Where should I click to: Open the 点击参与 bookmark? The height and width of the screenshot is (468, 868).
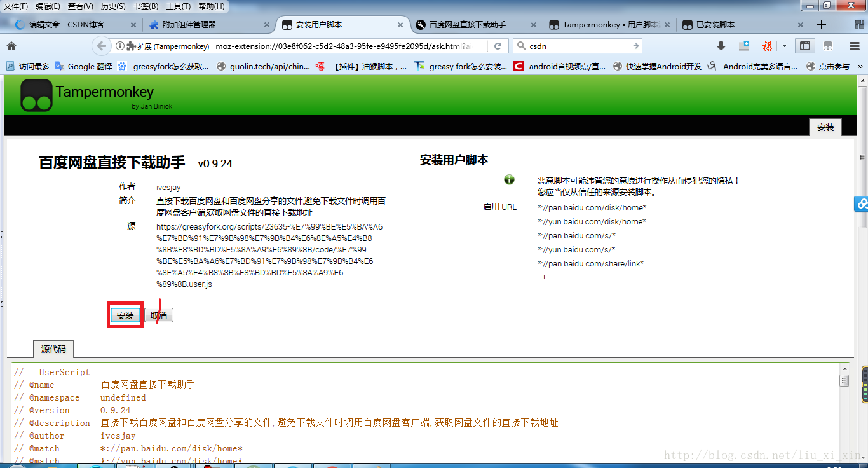pos(828,66)
